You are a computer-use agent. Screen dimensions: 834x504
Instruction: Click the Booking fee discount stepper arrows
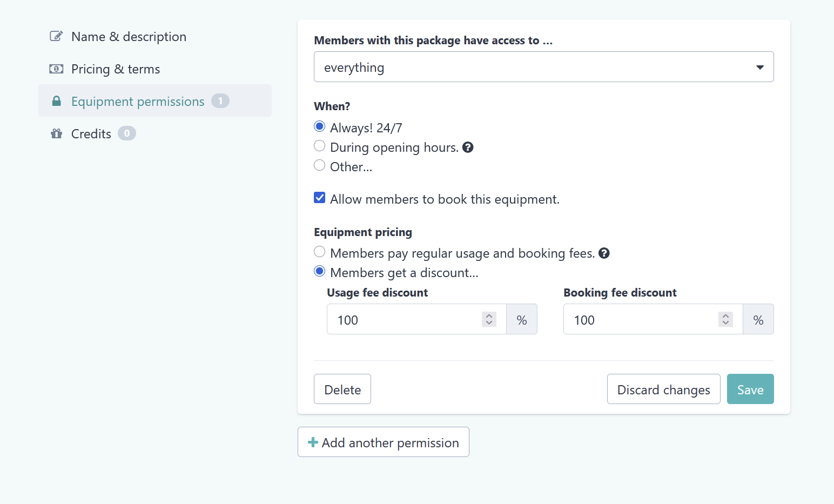[x=725, y=319]
